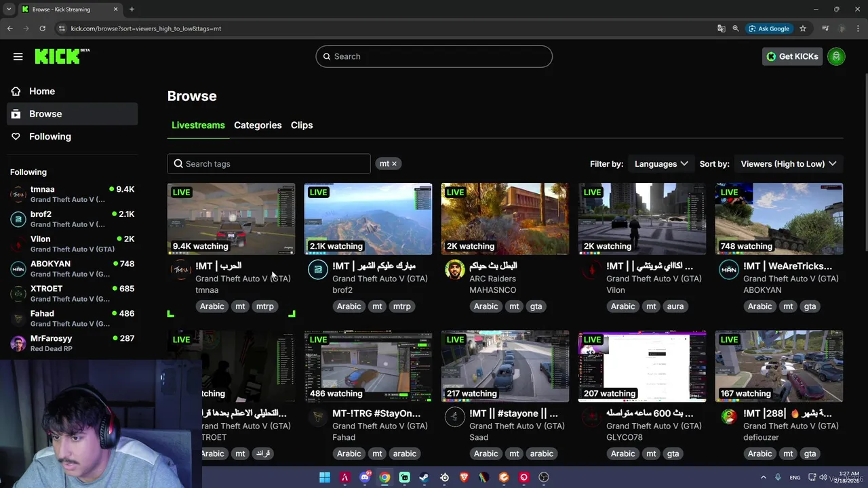Go back in browser
The width and height of the screenshot is (868, 488).
click(9, 28)
